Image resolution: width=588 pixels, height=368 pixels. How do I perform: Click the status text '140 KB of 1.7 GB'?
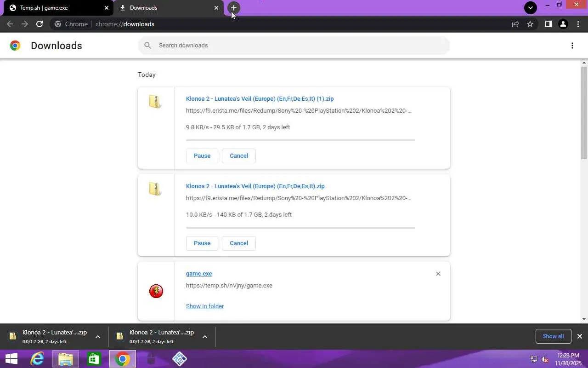pyautogui.click(x=239, y=214)
